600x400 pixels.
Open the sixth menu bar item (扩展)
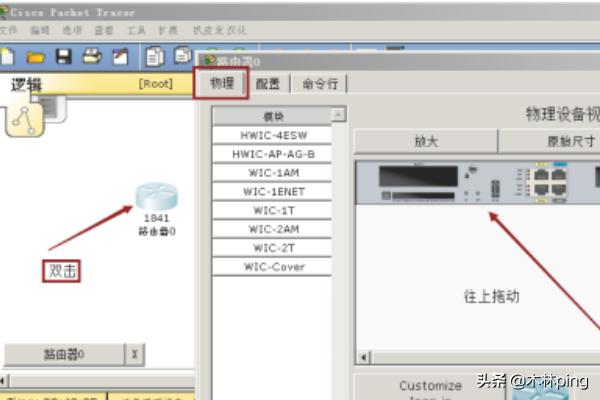click(168, 30)
